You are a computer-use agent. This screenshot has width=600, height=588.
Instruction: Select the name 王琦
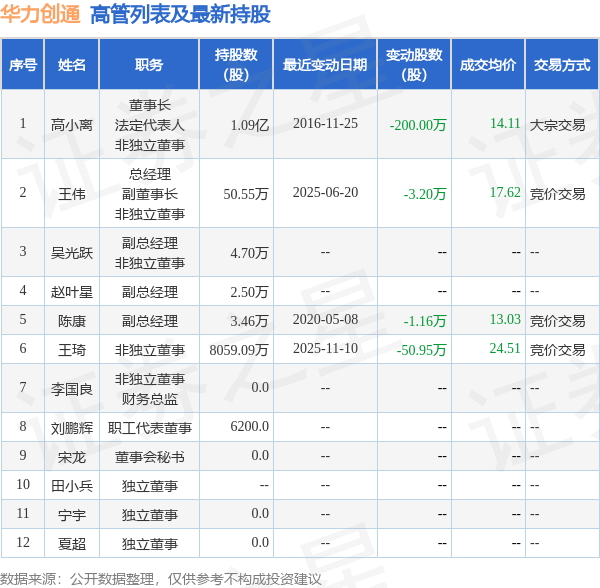pyautogui.click(x=72, y=350)
